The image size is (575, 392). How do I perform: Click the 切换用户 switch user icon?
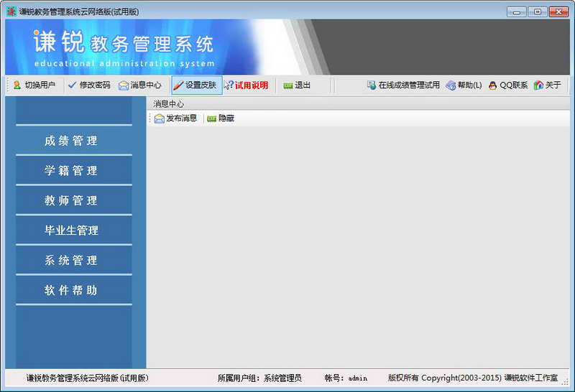[x=17, y=85]
